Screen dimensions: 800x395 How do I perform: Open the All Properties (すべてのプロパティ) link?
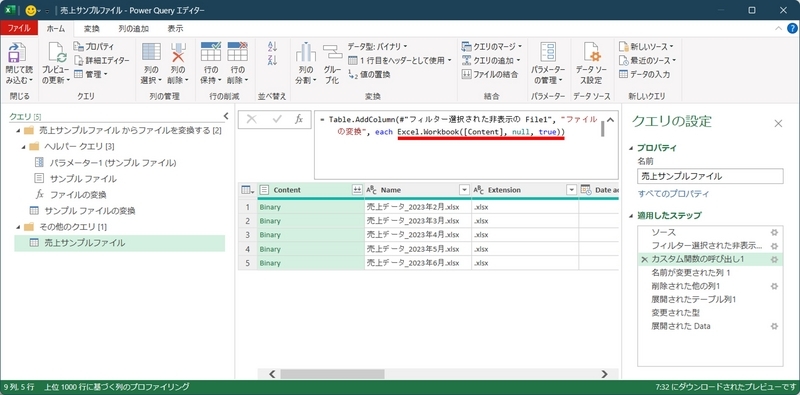pos(673,194)
